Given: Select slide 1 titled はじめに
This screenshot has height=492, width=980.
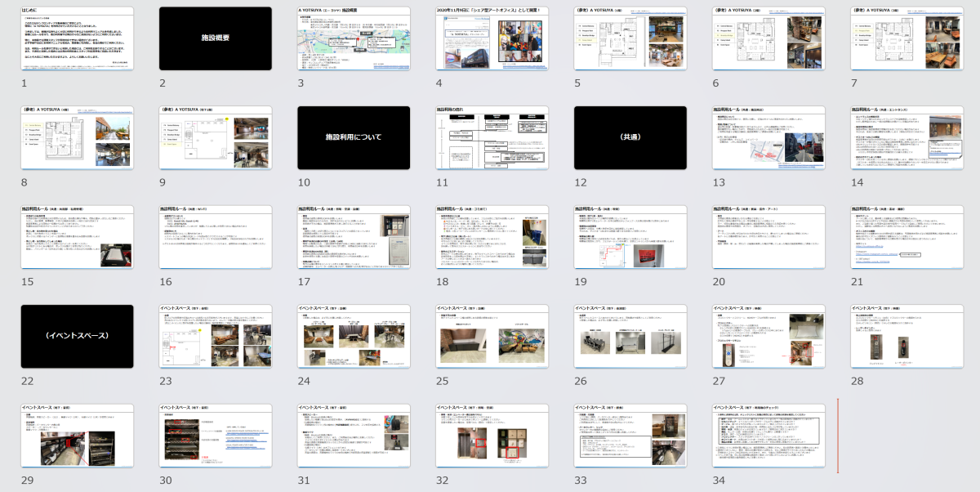Looking at the screenshot, I should [x=77, y=38].
